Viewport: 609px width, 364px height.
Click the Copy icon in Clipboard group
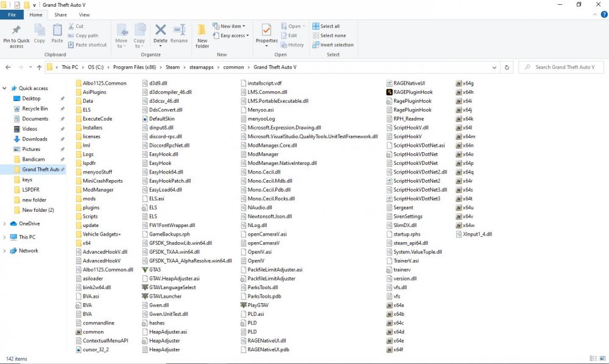click(x=39, y=30)
